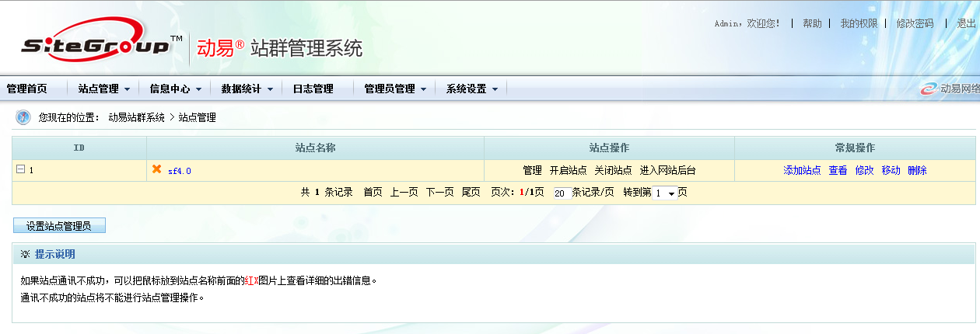Click 管理 in site operations
This screenshot has height=334, width=980.
(532, 170)
